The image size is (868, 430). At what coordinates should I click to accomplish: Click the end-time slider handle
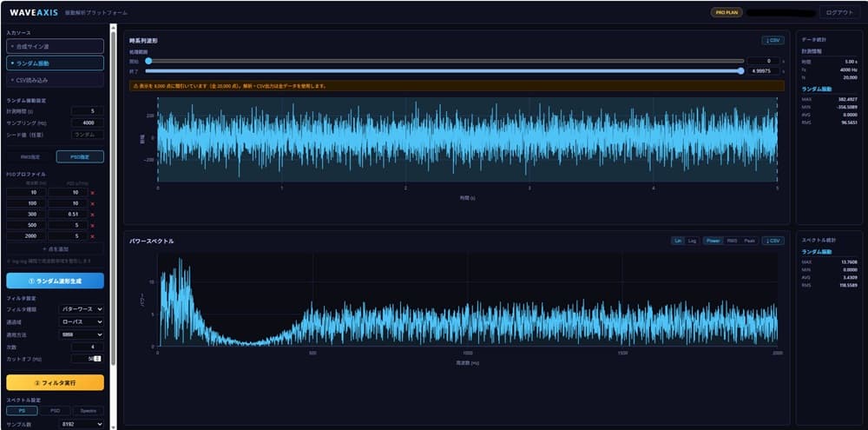coord(740,71)
